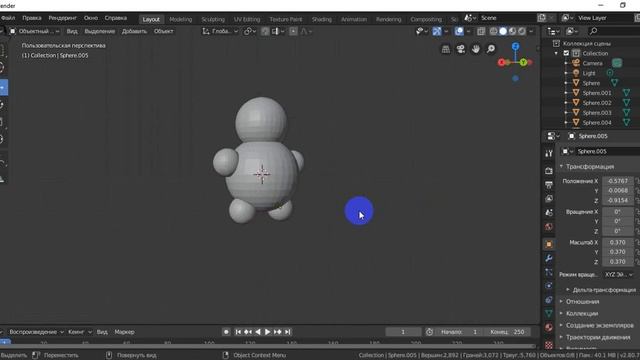Click the blue Z axis on navigation gizmo
This screenshot has width=640, height=360.
pyautogui.click(x=516, y=47)
